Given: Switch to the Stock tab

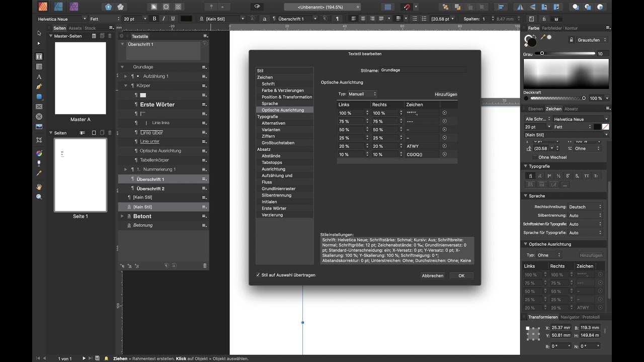Looking at the screenshot, I should pos(90,28).
